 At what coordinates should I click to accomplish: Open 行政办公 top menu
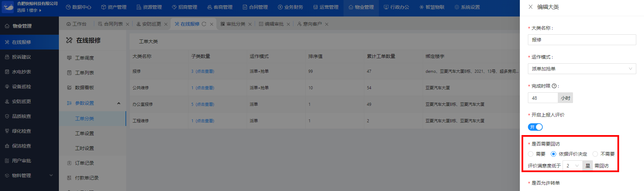396,7
